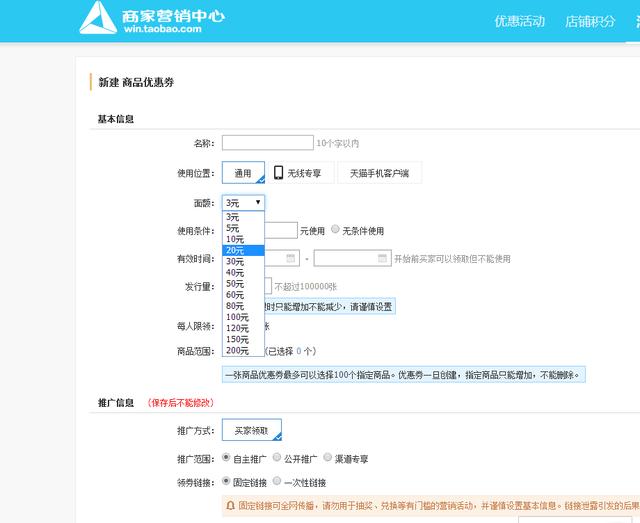Click the 推广信息 section heading

tap(116, 403)
